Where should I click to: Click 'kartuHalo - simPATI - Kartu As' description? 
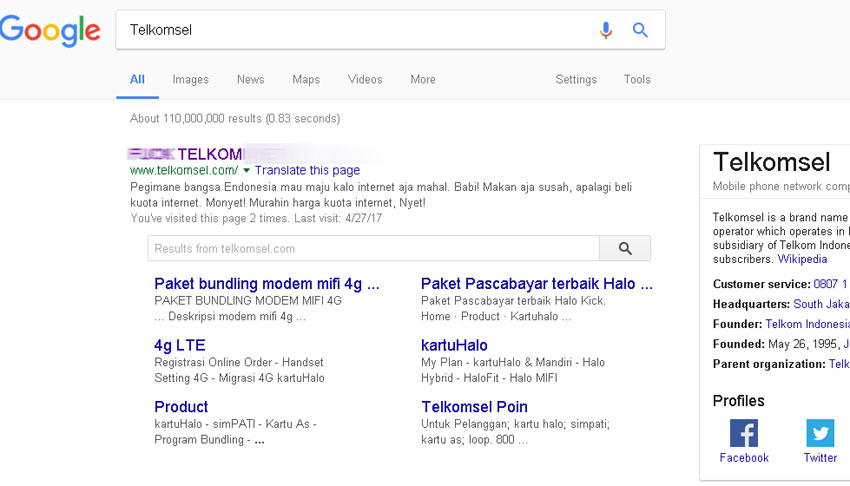click(x=235, y=424)
